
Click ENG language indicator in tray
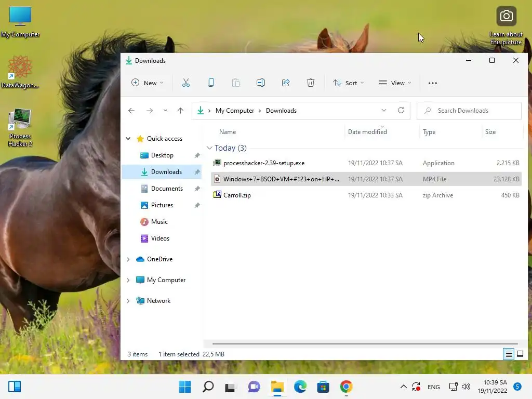(434, 387)
